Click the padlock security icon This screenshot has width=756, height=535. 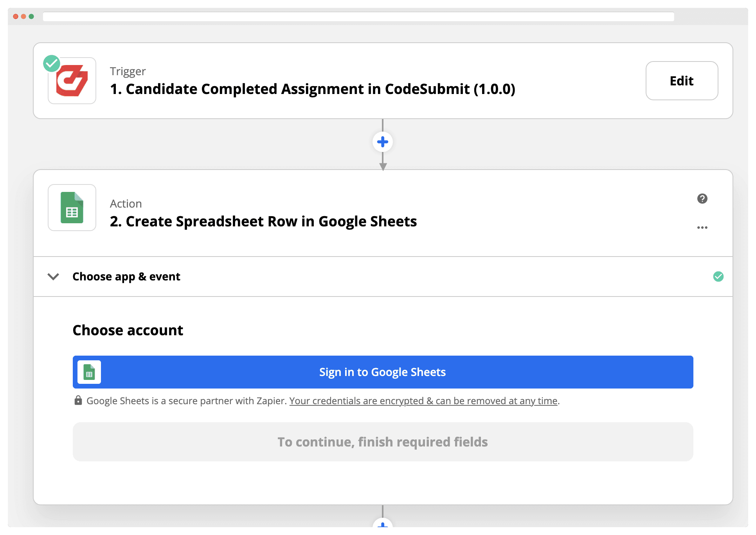click(78, 400)
